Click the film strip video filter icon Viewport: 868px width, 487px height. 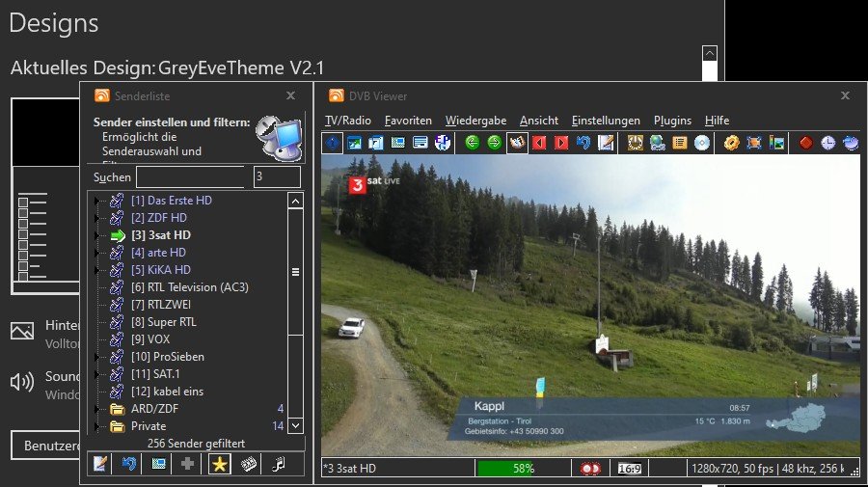pos(249,464)
